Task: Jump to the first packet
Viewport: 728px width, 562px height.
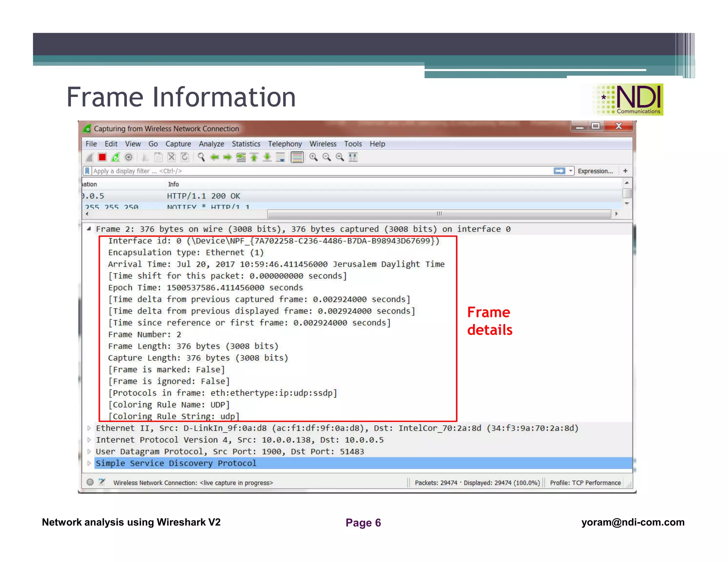Action: coord(254,157)
